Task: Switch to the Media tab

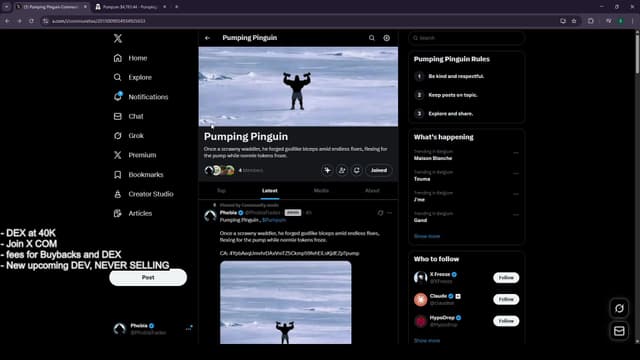Action: pyautogui.click(x=321, y=191)
